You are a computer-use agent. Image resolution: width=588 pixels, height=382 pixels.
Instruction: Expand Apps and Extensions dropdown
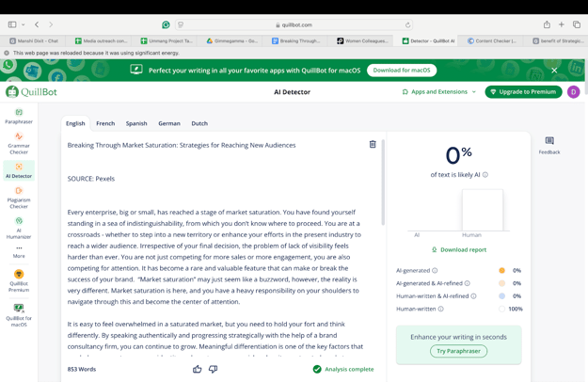coord(438,92)
